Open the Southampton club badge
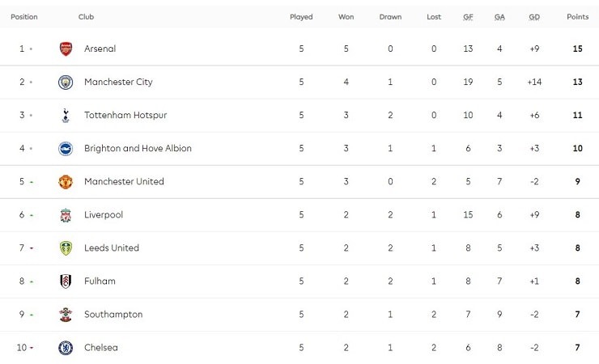This screenshot has width=599, height=364. pyautogui.click(x=66, y=315)
